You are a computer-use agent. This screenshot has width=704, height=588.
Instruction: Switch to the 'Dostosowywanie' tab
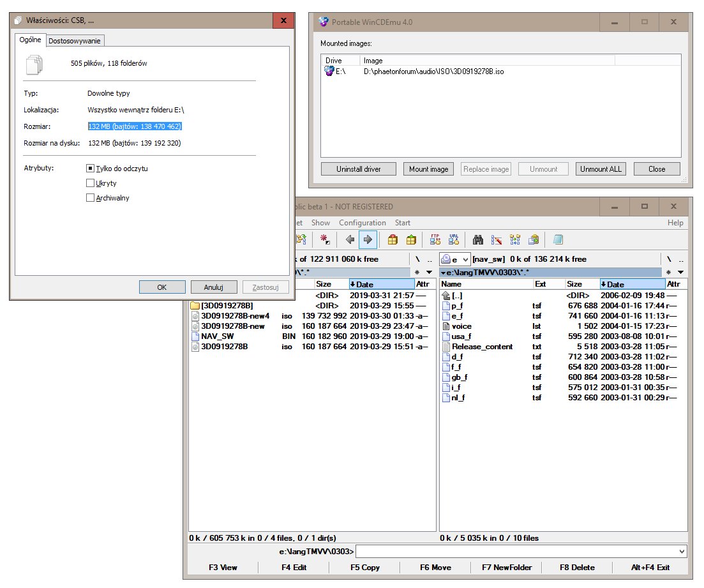75,41
